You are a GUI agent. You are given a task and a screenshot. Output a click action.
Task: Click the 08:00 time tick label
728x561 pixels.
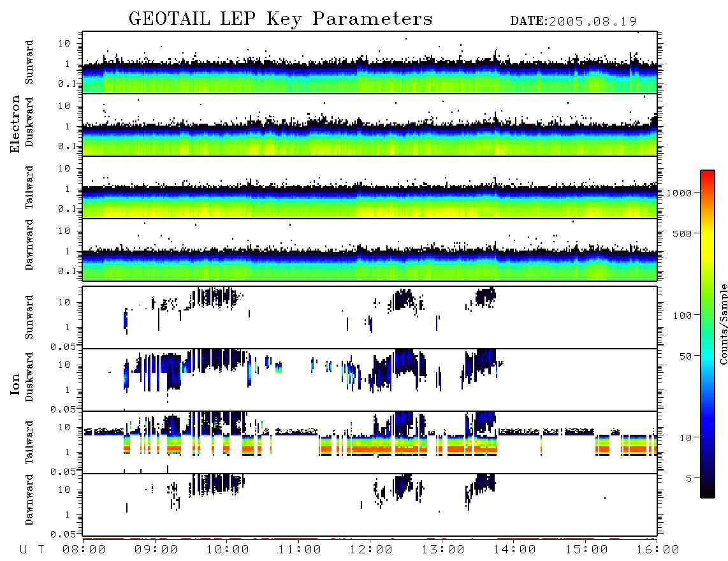tap(84, 550)
